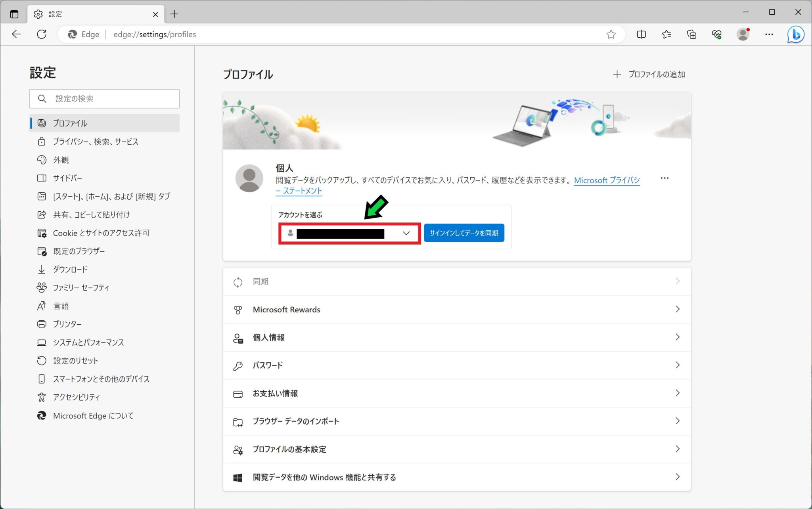812x509 pixels.
Task: Click the 設定の検索 search field
Action: (x=104, y=98)
